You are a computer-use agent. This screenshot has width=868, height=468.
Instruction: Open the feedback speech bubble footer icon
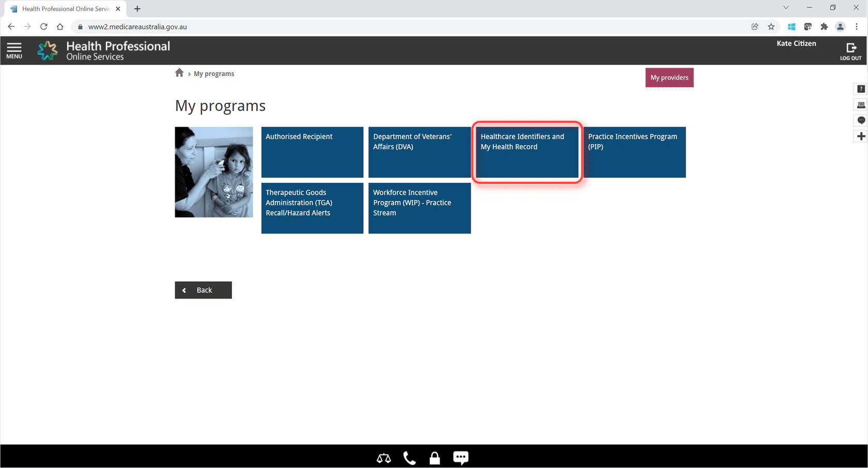[x=460, y=458]
